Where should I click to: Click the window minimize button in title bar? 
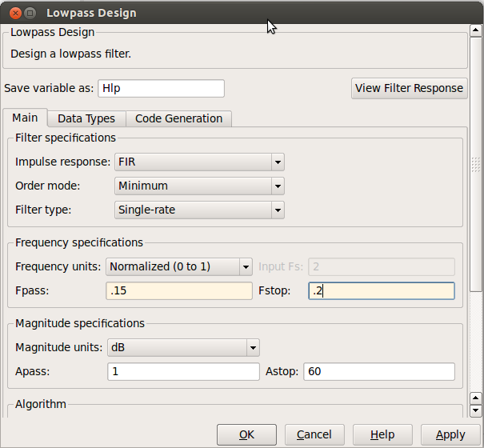30,13
